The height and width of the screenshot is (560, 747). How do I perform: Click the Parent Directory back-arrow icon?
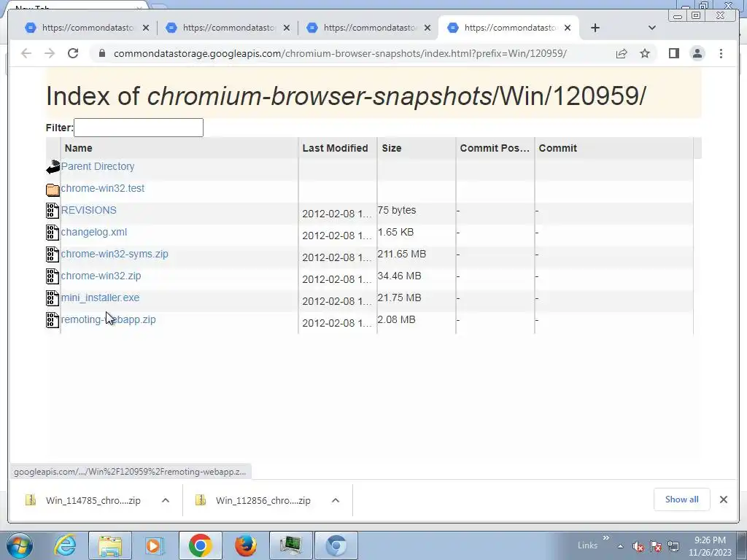point(53,167)
